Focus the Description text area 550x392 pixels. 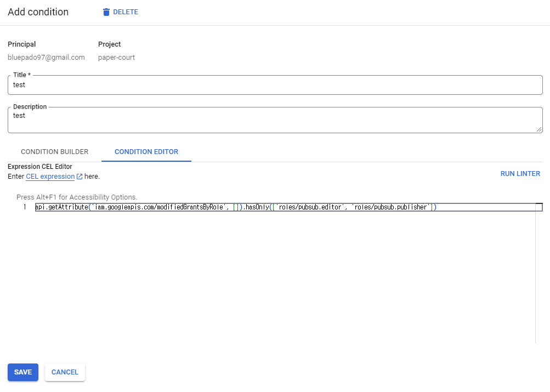(275, 120)
